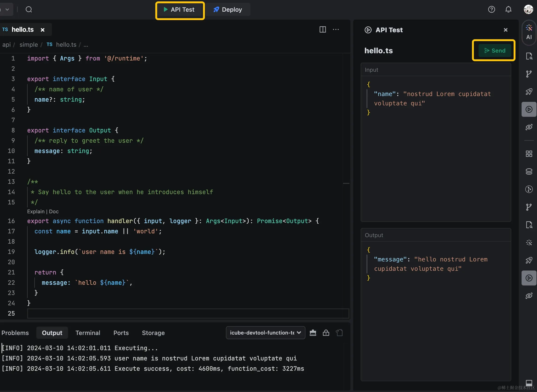This screenshot has height=392, width=537.
Task: Open the editor more actions ellipsis menu
Action: [x=336, y=29]
